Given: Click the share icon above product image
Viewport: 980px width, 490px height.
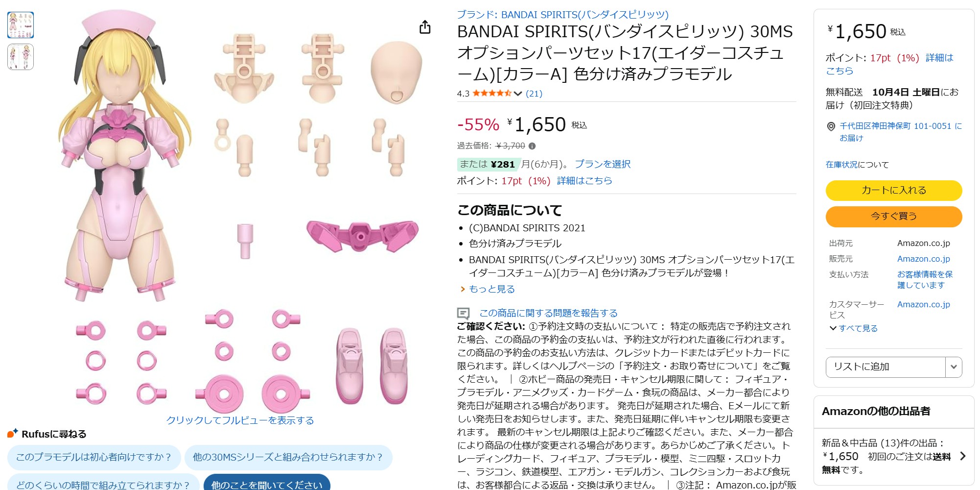Looking at the screenshot, I should (x=425, y=27).
